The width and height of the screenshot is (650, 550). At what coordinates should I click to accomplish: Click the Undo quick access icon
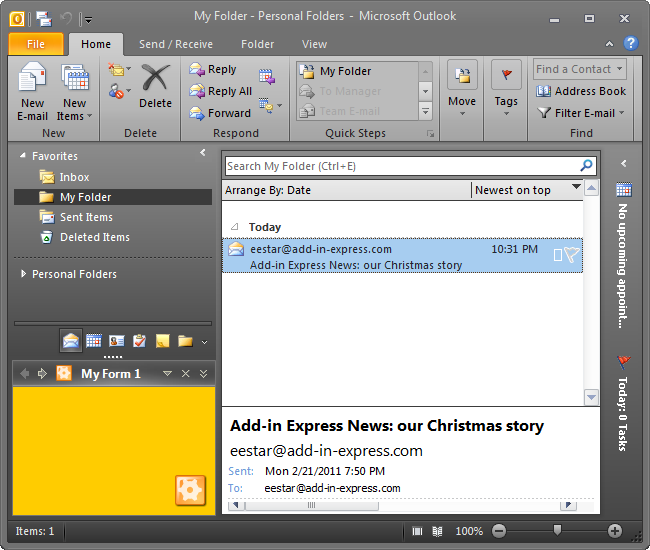coord(66,19)
